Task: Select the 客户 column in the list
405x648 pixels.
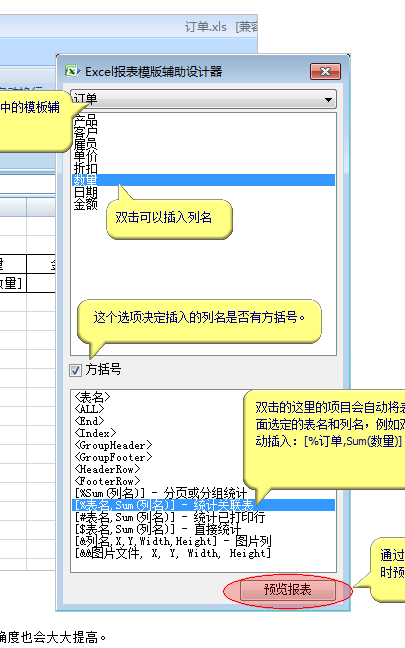Action: (86, 132)
